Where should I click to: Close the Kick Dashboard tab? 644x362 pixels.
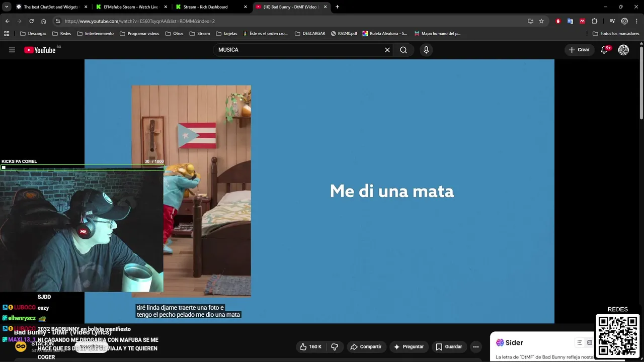pos(246,7)
